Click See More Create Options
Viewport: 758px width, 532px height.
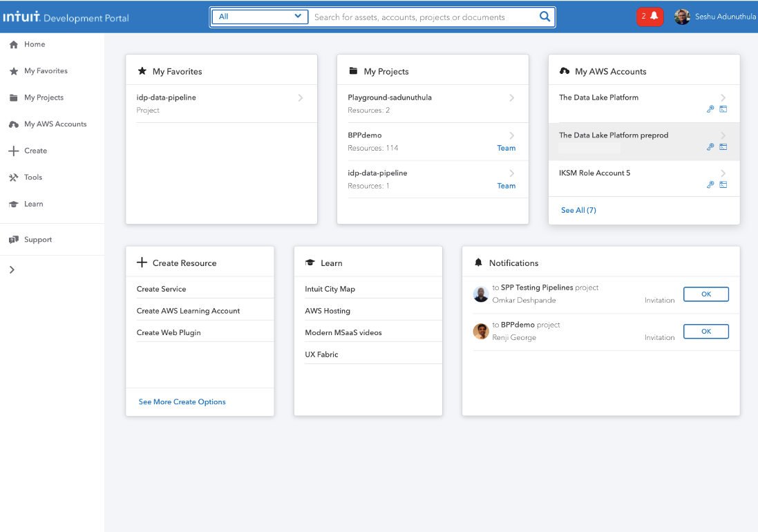pos(182,402)
